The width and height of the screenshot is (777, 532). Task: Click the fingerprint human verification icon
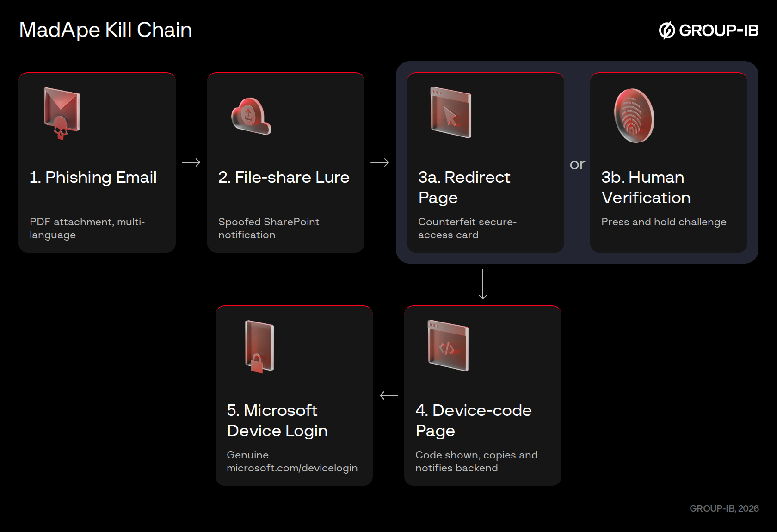coord(634,116)
